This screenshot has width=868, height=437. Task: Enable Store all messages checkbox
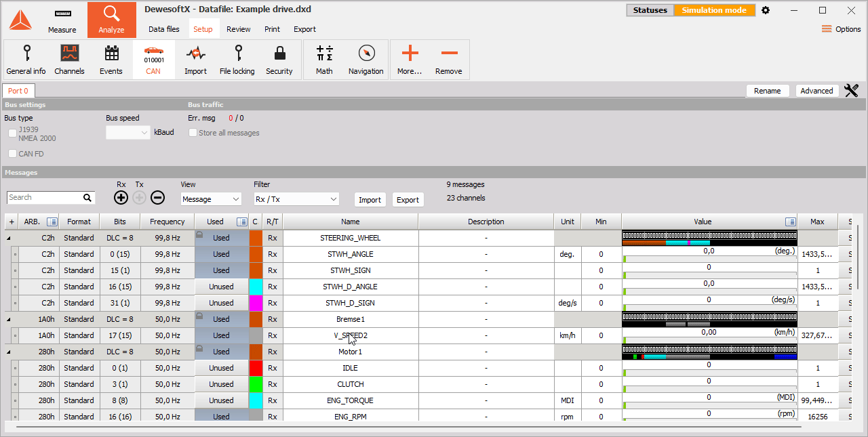[x=193, y=133]
